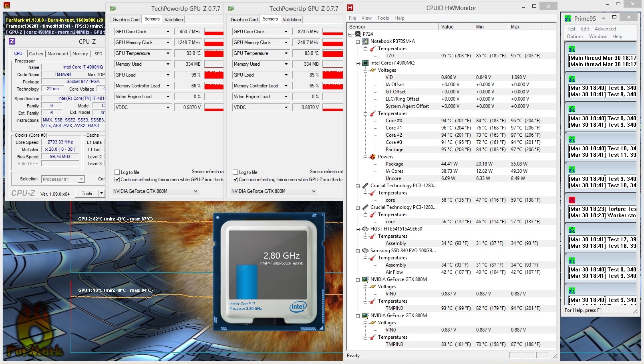The width and height of the screenshot is (644, 364).
Task: Open the CPU-Z Tools dropdown arrow
Action: pos(101,194)
